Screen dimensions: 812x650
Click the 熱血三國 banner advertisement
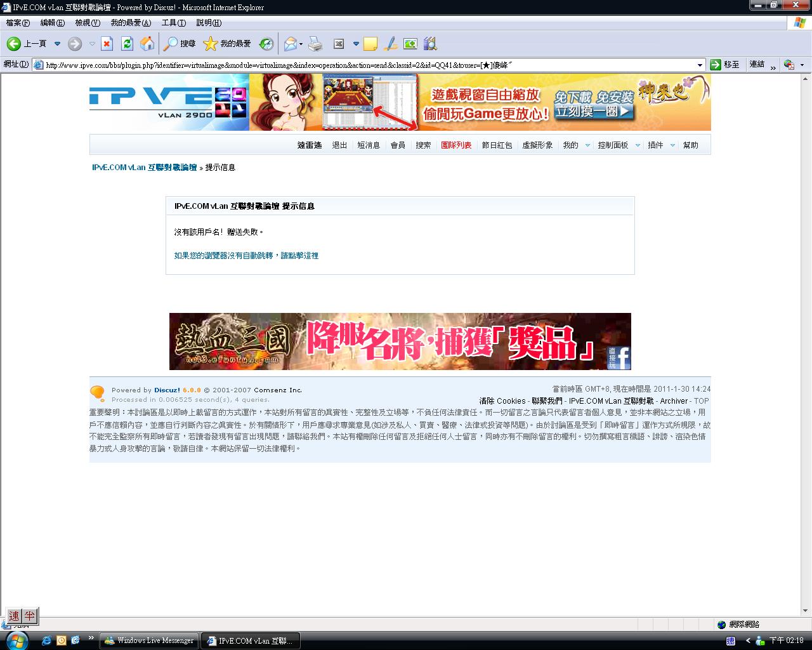[400, 342]
